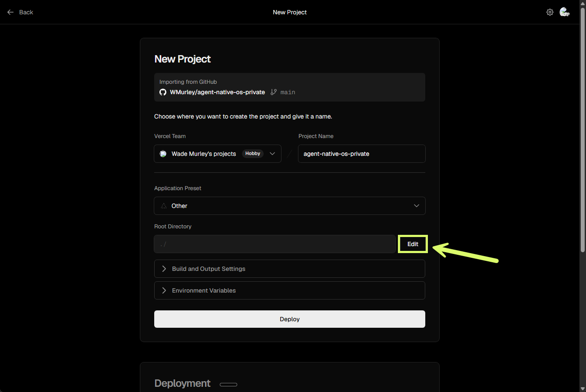Screen dimensions: 586x392
Task: Focus the Project Name input field
Action: point(362,154)
